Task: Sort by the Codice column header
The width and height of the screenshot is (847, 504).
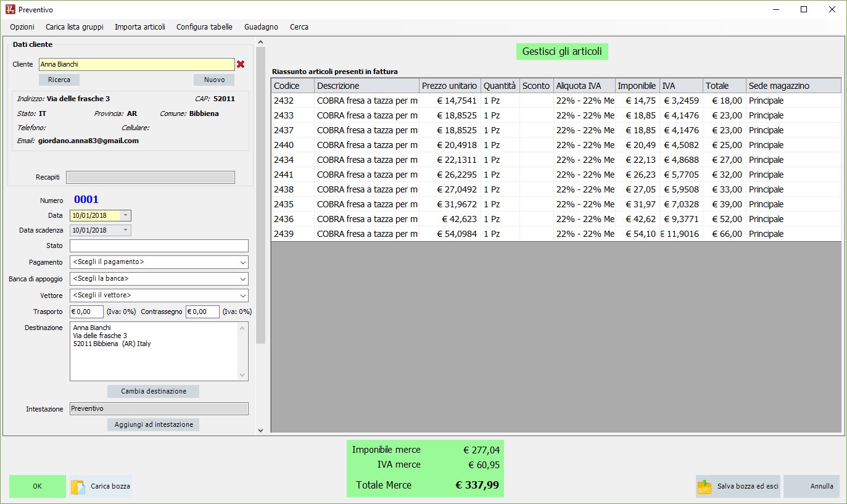Action: click(x=292, y=86)
